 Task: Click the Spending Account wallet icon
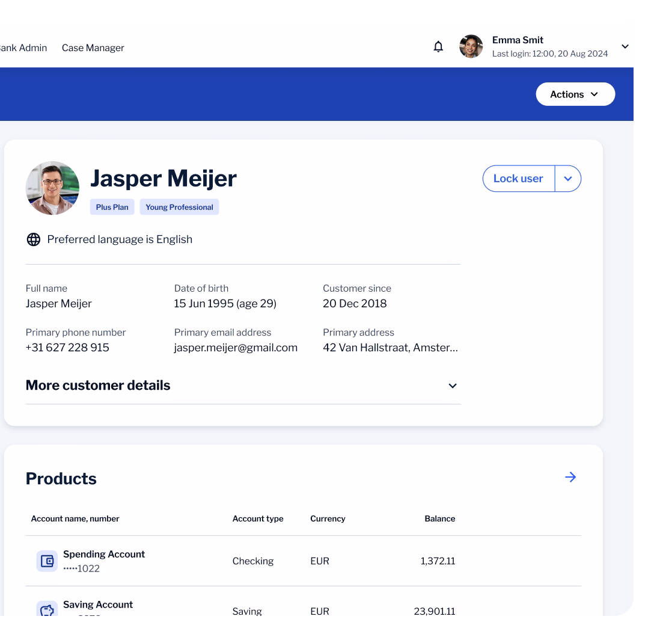47,561
